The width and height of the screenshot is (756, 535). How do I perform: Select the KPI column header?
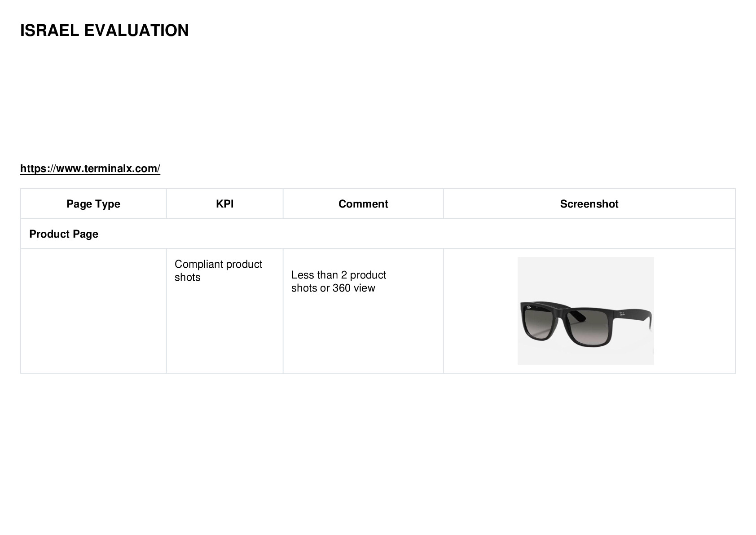(224, 204)
